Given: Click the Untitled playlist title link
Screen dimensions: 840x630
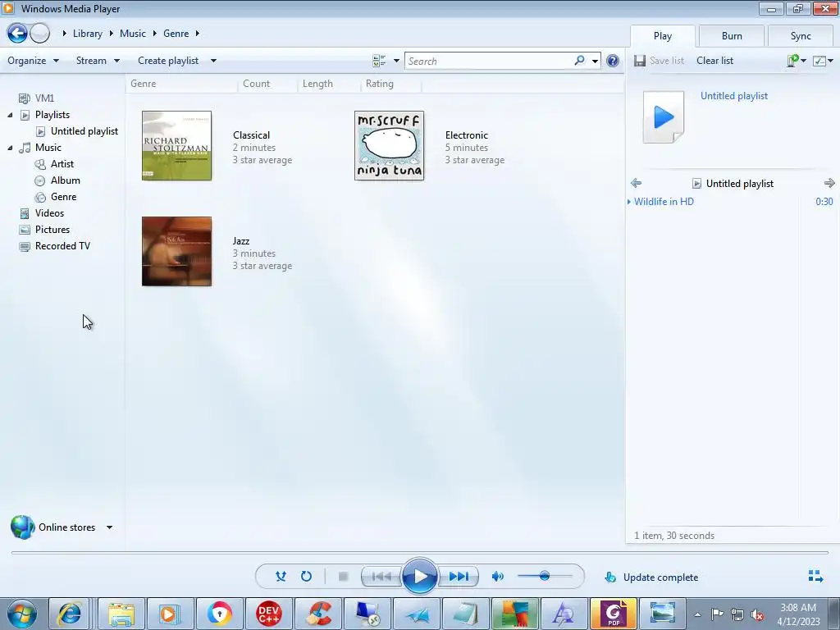Looking at the screenshot, I should point(734,96).
